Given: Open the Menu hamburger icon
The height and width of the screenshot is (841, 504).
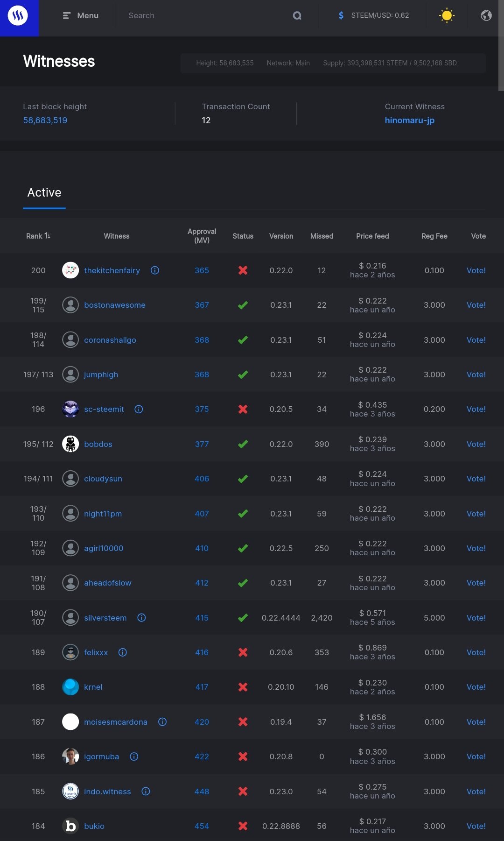Looking at the screenshot, I should pyautogui.click(x=67, y=15).
